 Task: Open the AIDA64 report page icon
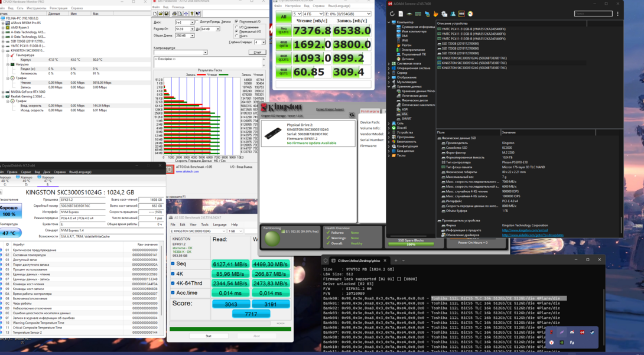[401, 14]
